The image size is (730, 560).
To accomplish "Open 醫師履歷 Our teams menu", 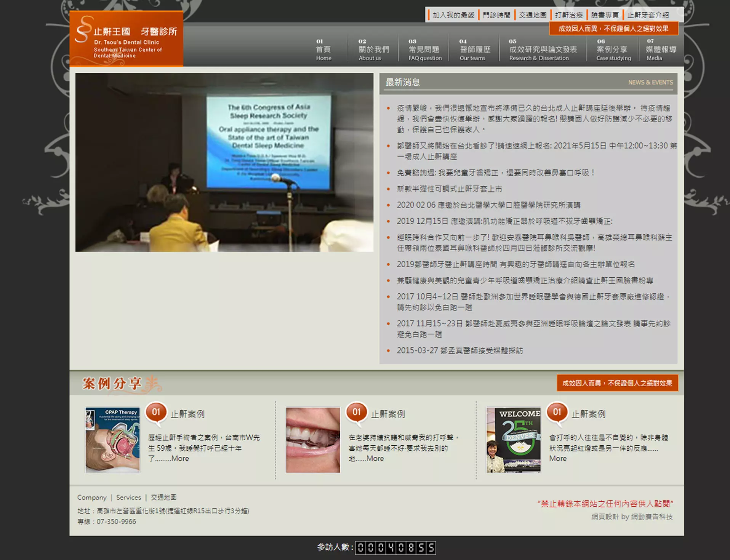I will coord(475,50).
